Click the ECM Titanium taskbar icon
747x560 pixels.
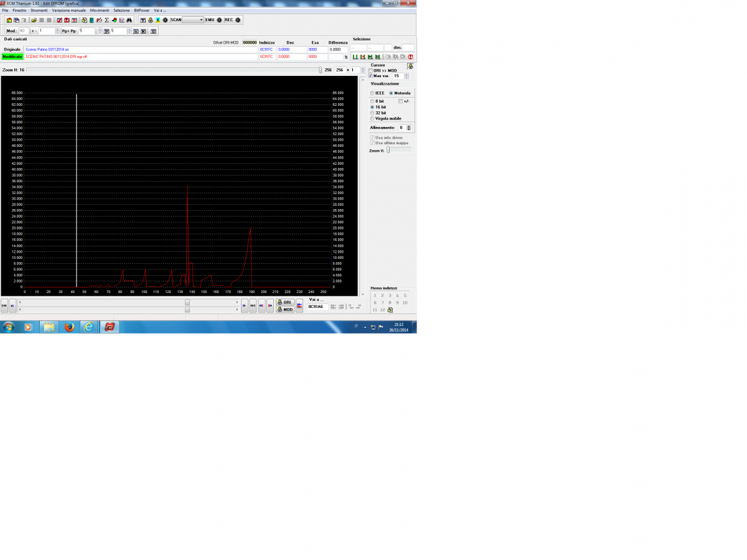pos(110,327)
